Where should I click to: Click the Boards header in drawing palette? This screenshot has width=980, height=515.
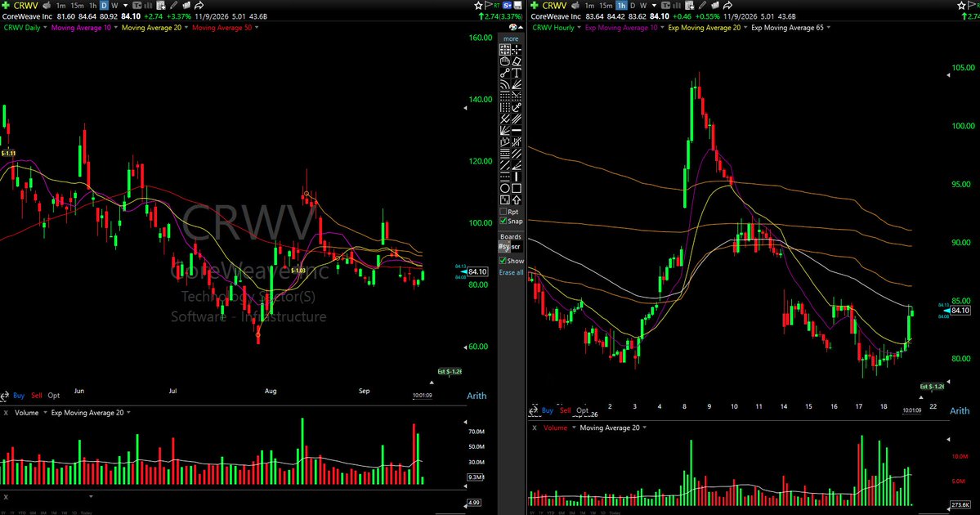point(511,237)
